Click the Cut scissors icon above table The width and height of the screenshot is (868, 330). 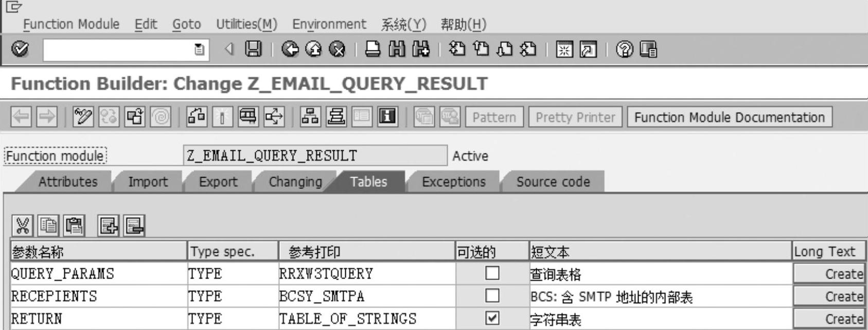click(23, 225)
